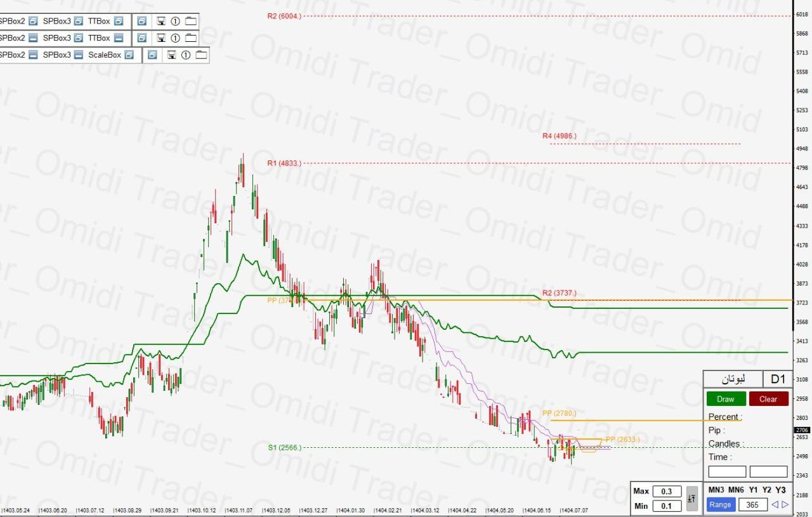The height and width of the screenshot is (517, 812).
Task: Click the up-down sort icon beside Max and Min
Action: coord(692,499)
